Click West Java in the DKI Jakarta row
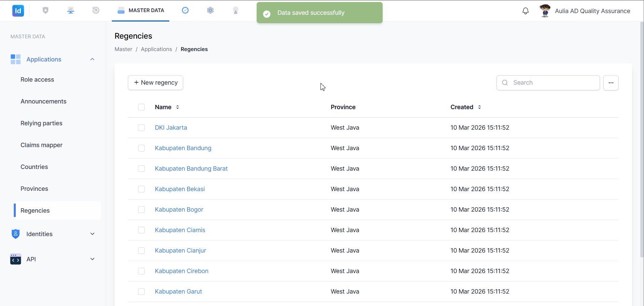The height and width of the screenshot is (306, 644). (345, 128)
